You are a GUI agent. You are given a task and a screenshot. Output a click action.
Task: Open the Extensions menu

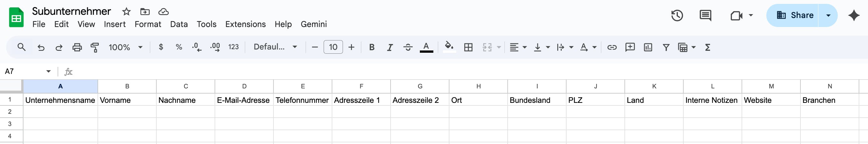(x=245, y=24)
